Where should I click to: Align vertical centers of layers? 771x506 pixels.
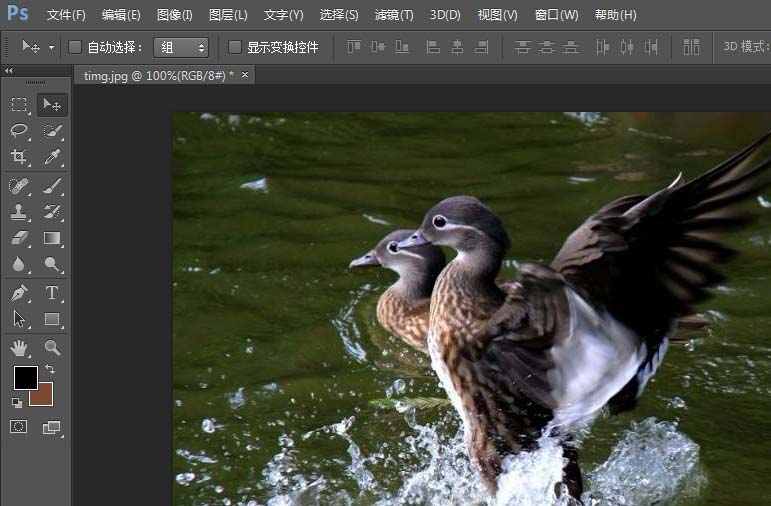pos(378,47)
